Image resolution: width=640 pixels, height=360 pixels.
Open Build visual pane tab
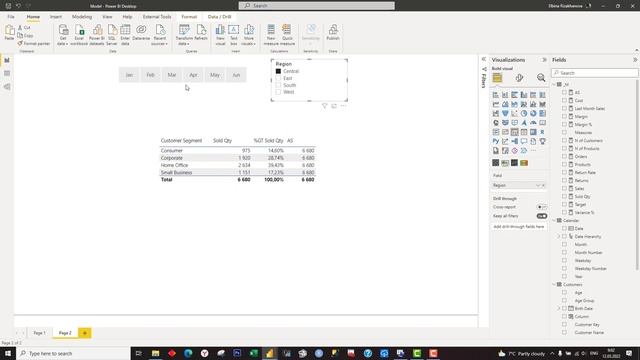point(497,78)
